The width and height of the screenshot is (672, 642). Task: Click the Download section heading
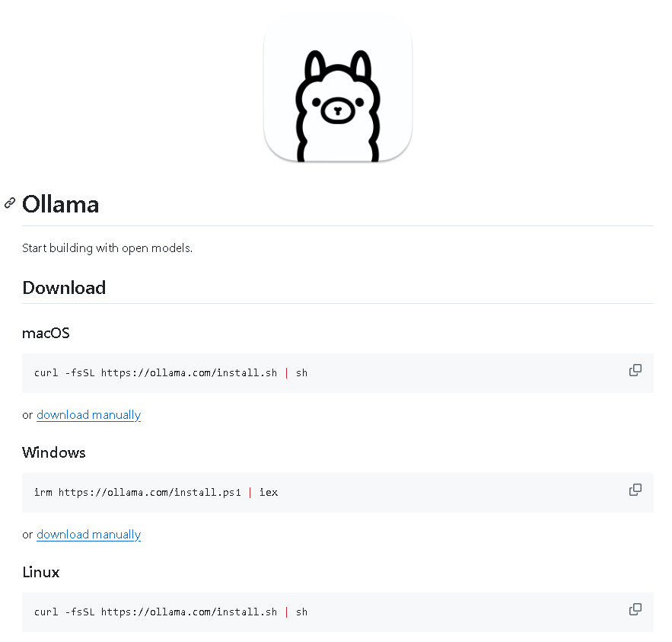[64, 288]
